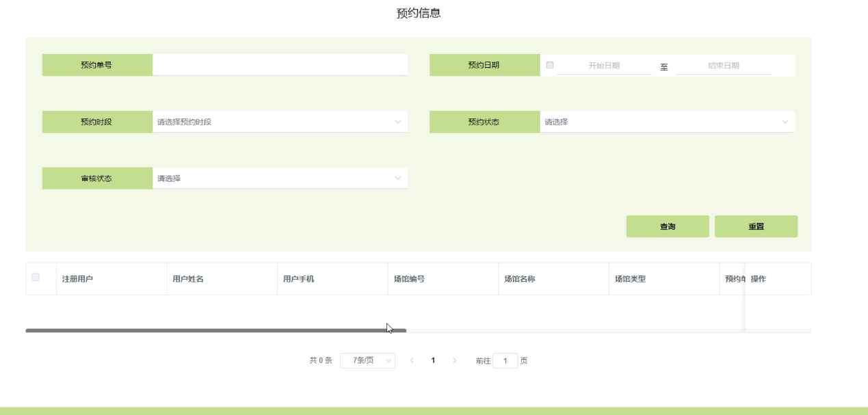Click the 用户手机 column header
Image resolution: width=868 pixels, height=415 pixels.
(x=332, y=279)
